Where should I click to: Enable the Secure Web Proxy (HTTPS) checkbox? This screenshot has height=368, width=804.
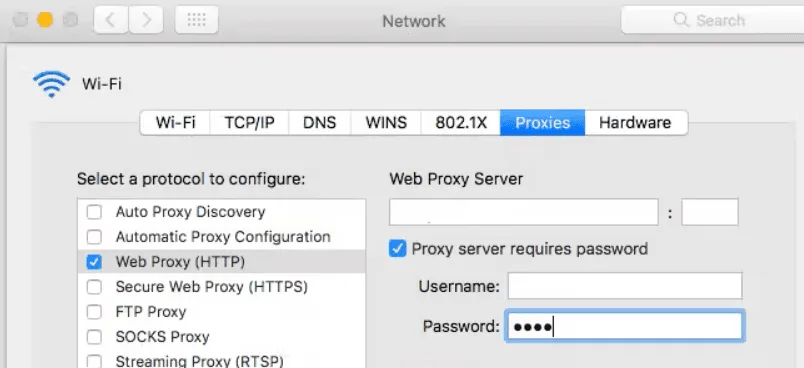(94, 287)
